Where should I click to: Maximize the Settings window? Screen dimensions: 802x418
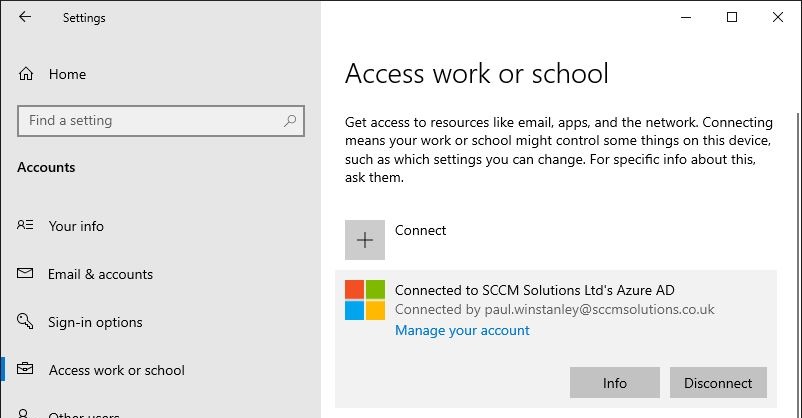pyautogui.click(x=732, y=17)
